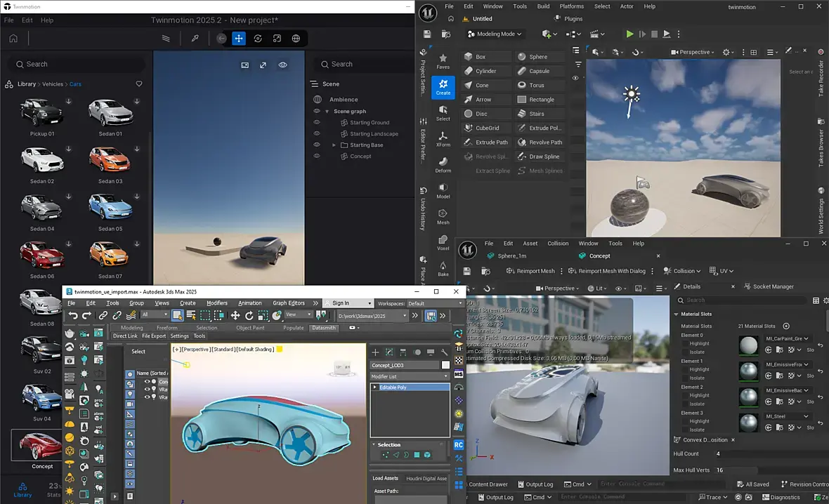Viewport: 829px width, 504px height.
Task: Enable Highlight checkbox for Element 0
Action: click(685, 344)
